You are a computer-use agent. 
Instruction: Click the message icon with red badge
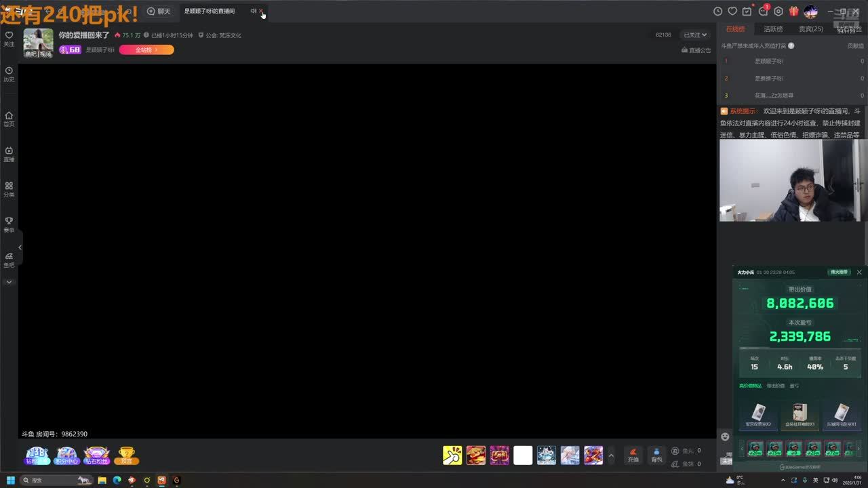coord(763,12)
